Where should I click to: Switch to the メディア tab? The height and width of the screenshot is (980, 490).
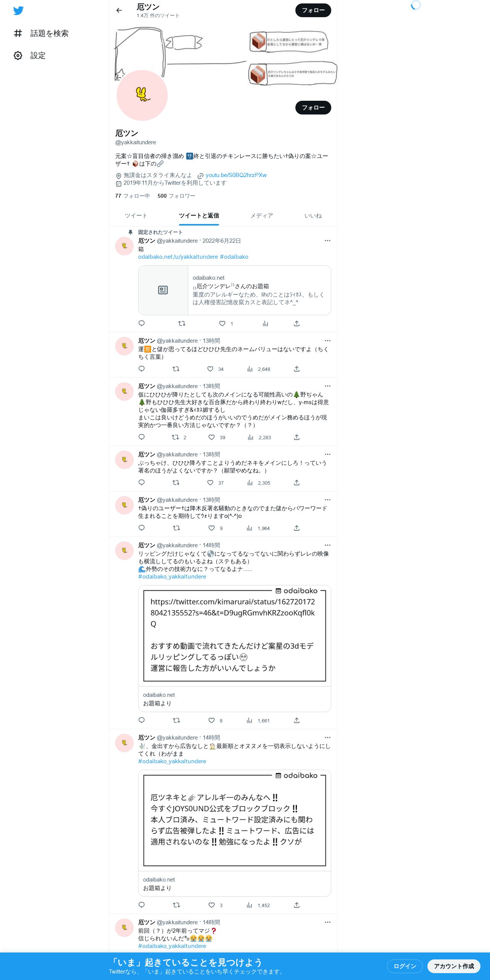262,216
